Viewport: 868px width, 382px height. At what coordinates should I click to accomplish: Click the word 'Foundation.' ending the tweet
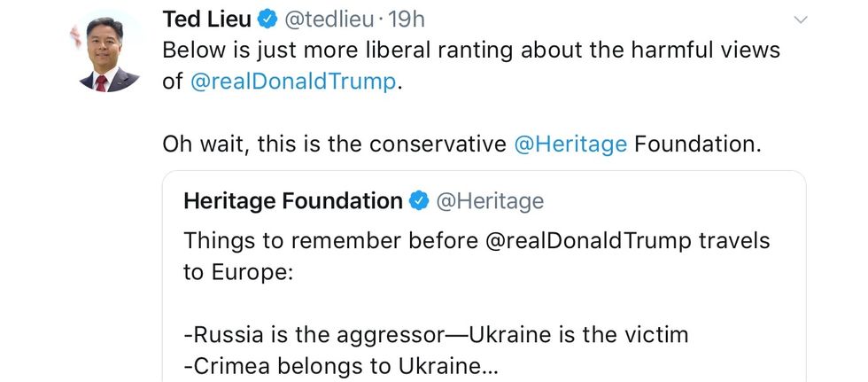[697, 144]
